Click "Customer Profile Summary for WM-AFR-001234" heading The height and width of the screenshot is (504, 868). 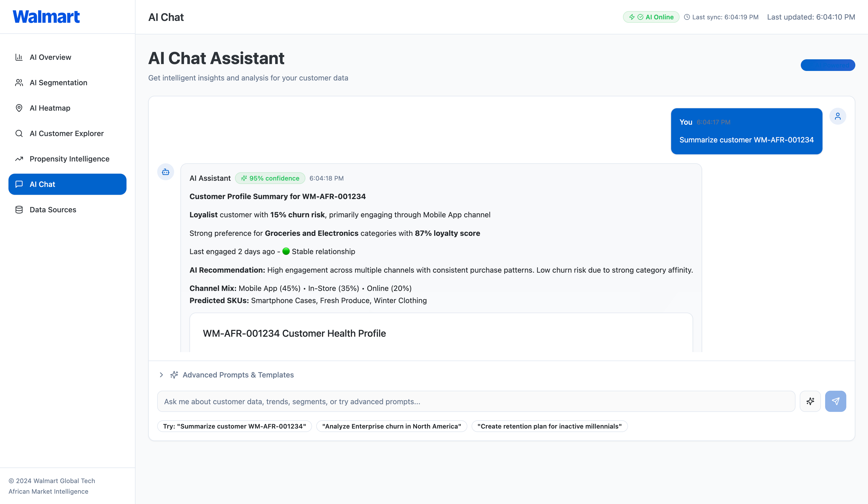[278, 196]
